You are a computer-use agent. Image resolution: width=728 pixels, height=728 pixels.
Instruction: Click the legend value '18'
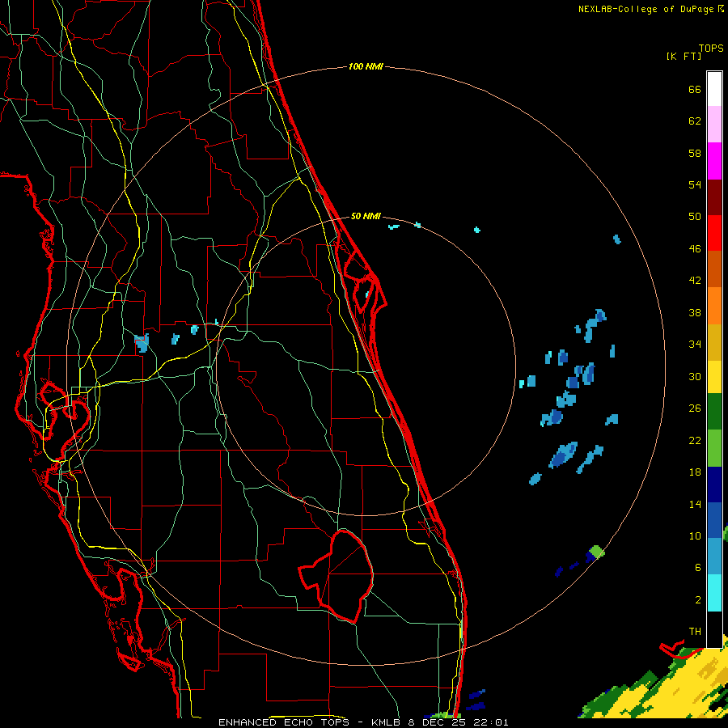click(695, 472)
